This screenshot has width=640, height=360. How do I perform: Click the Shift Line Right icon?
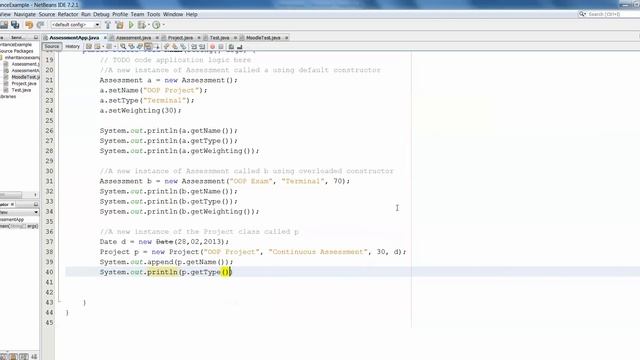[202, 47]
